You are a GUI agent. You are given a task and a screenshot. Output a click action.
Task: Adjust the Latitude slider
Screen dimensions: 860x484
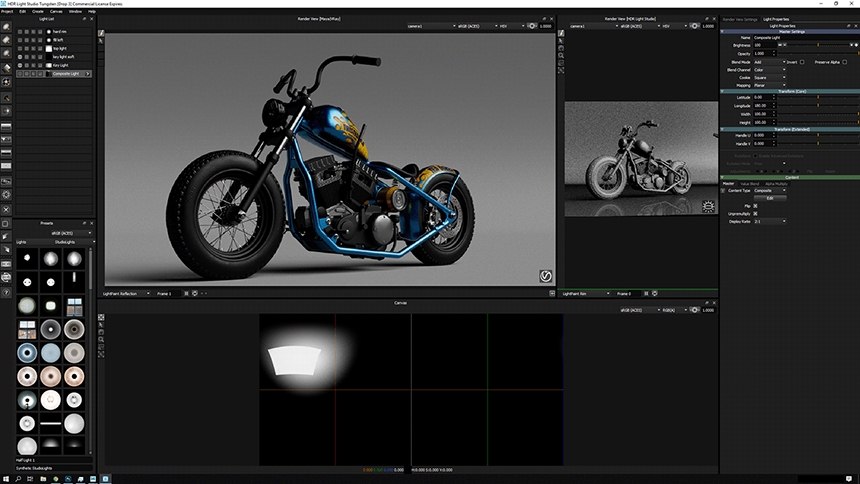pos(818,97)
